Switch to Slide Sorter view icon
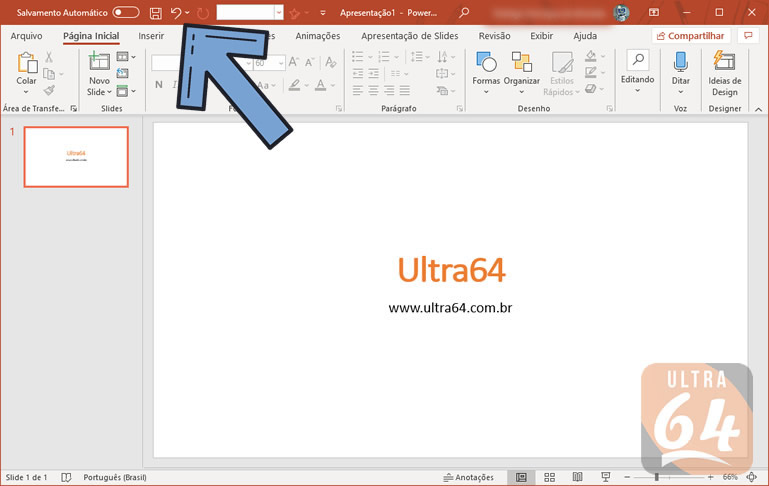This screenshot has height=486, width=769. click(x=549, y=478)
